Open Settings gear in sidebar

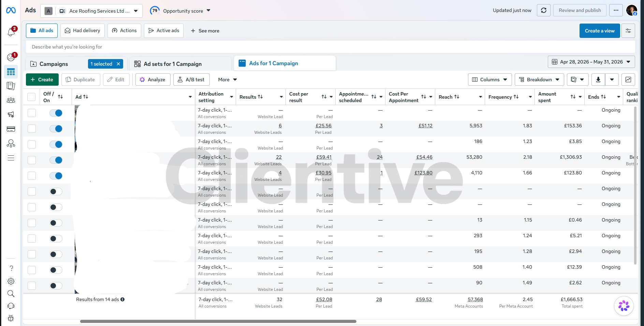tap(11, 281)
